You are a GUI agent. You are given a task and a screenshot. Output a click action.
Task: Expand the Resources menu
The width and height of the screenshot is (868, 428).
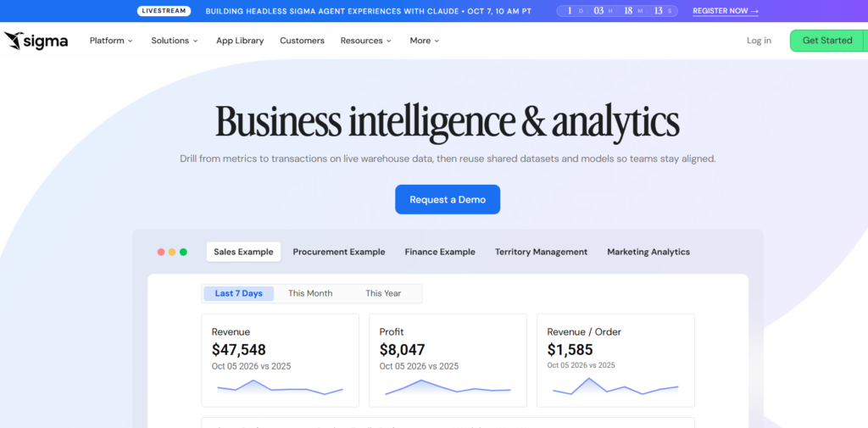tap(366, 41)
